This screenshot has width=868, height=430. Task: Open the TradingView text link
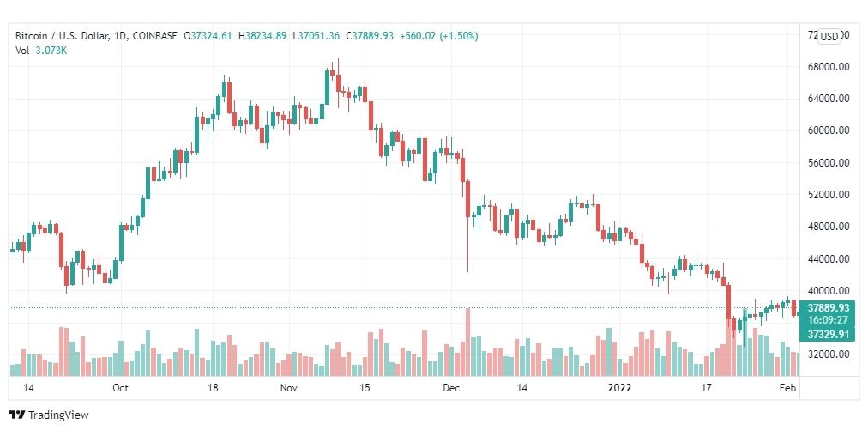pos(58,415)
